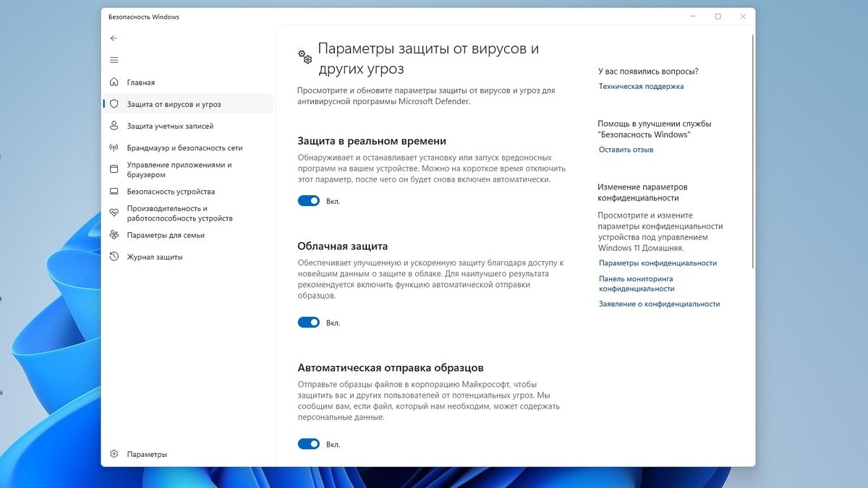Viewport: 868px width, 488px height.
Task: Maximize the Безопасность Windows window
Action: click(718, 17)
